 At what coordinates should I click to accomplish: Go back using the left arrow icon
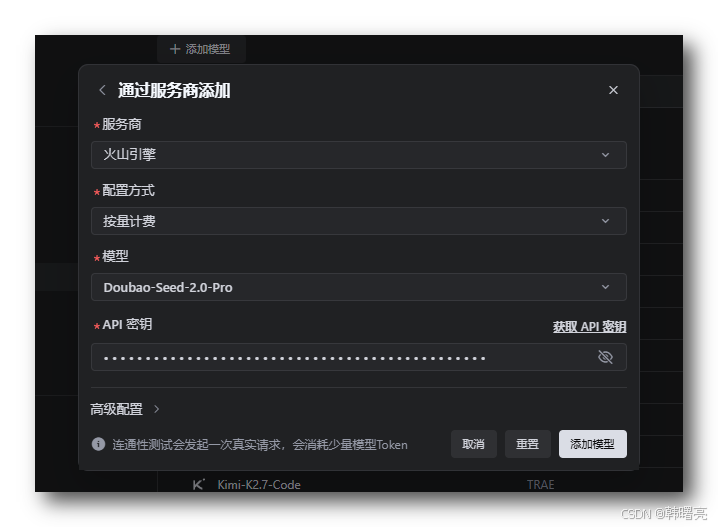pyautogui.click(x=103, y=90)
